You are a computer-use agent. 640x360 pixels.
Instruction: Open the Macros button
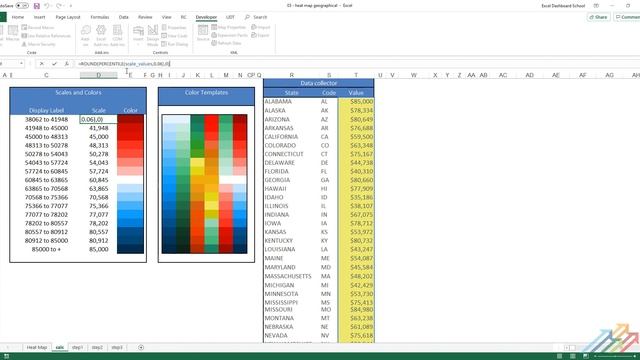point(13,33)
